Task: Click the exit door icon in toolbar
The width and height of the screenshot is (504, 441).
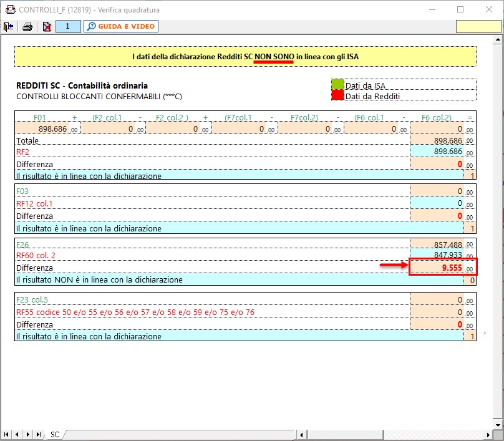Action: click(x=8, y=27)
